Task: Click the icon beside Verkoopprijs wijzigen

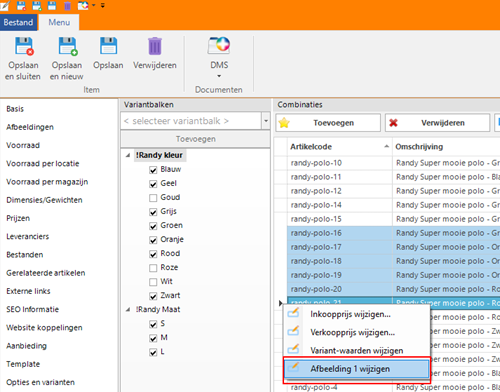Action: click(x=293, y=331)
